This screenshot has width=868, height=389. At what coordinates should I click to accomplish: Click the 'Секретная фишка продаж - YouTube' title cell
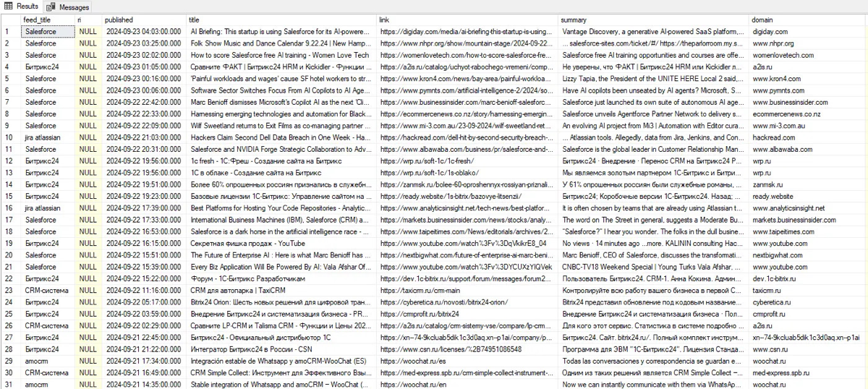pyautogui.click(x=281, y=242)
